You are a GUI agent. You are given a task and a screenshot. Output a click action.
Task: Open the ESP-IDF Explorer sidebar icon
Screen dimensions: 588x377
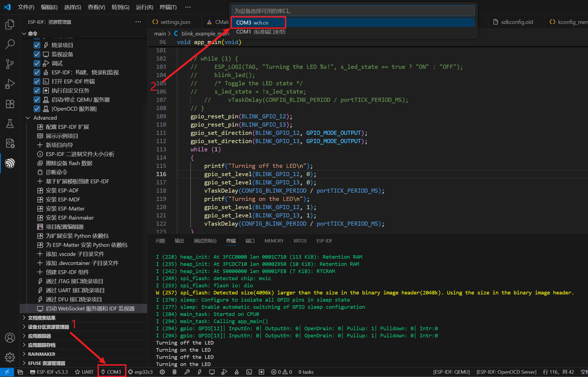tap(10, 163)
